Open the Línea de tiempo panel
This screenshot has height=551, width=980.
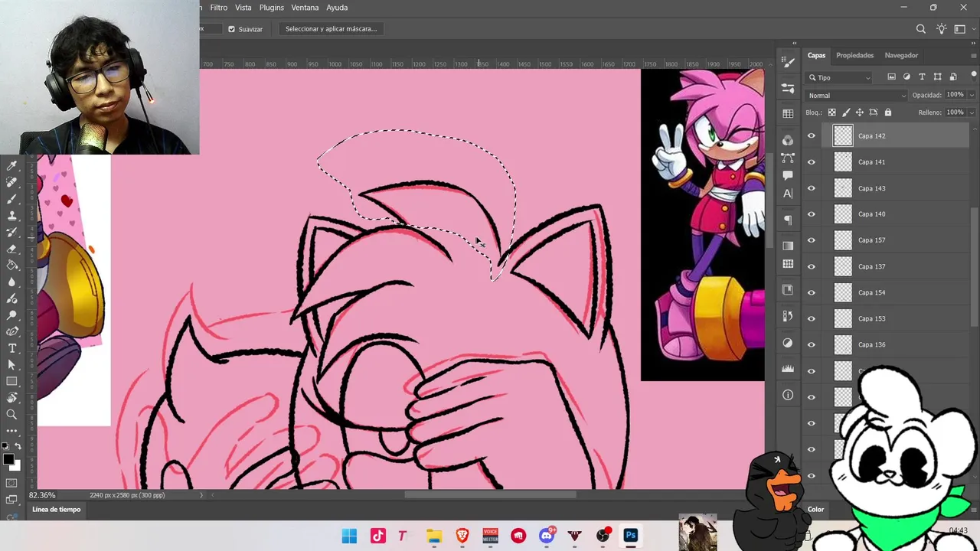[x=56, y=510]
